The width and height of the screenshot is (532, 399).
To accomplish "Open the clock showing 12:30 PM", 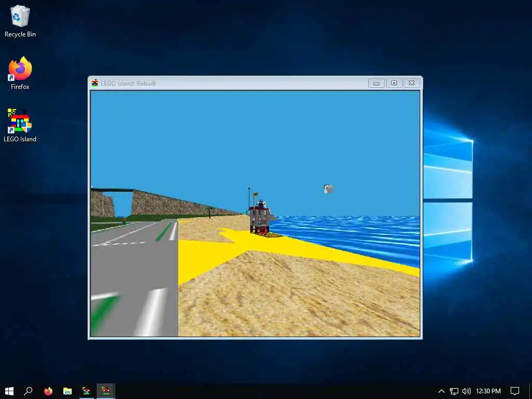I will pyautogui.click(x=488, y=391).
